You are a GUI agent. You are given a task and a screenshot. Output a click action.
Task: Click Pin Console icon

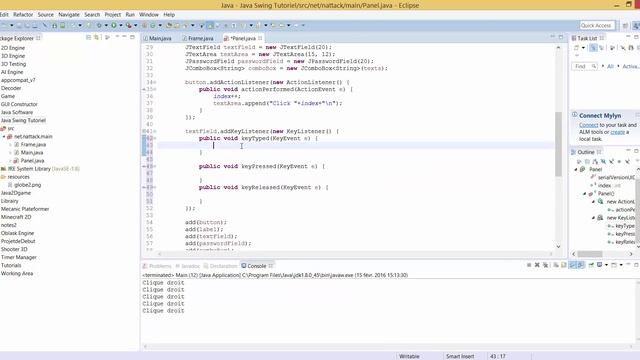[x=591, y=265]
